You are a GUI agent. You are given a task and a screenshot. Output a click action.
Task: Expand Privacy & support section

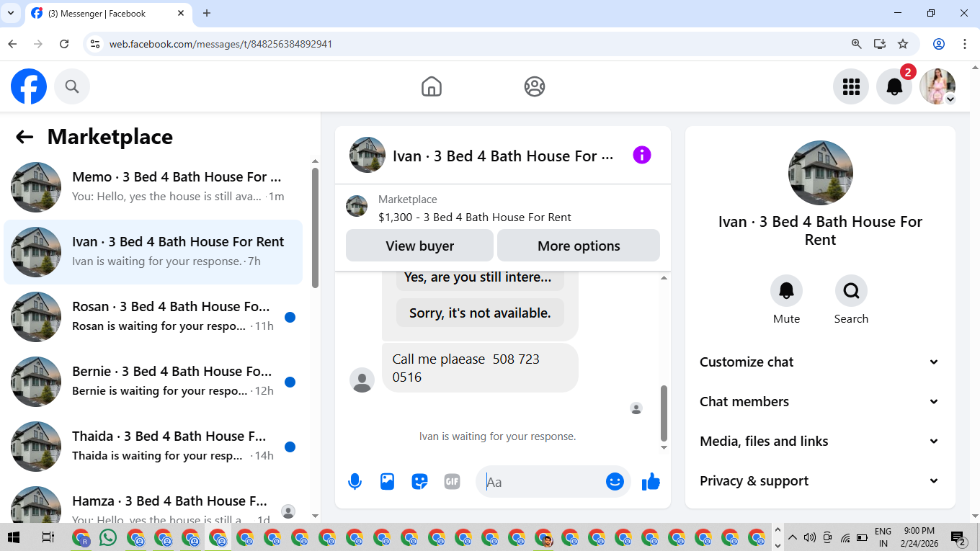tap(820, 481)
